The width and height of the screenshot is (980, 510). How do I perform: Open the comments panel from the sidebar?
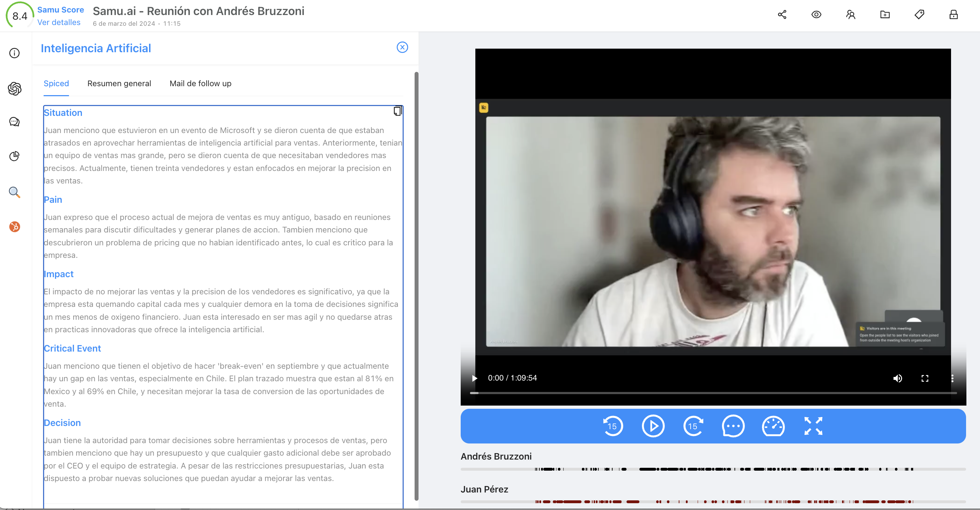[14, 122]
